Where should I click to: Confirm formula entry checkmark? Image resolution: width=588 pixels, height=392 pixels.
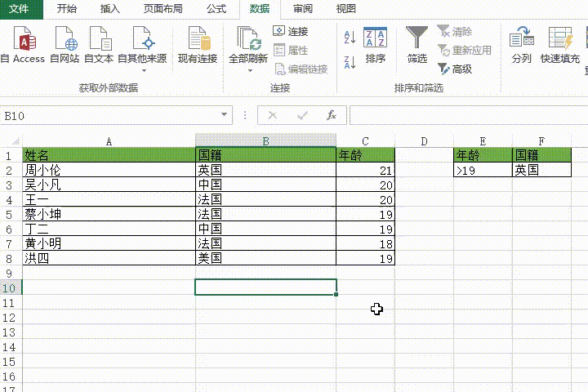point(302,115)
